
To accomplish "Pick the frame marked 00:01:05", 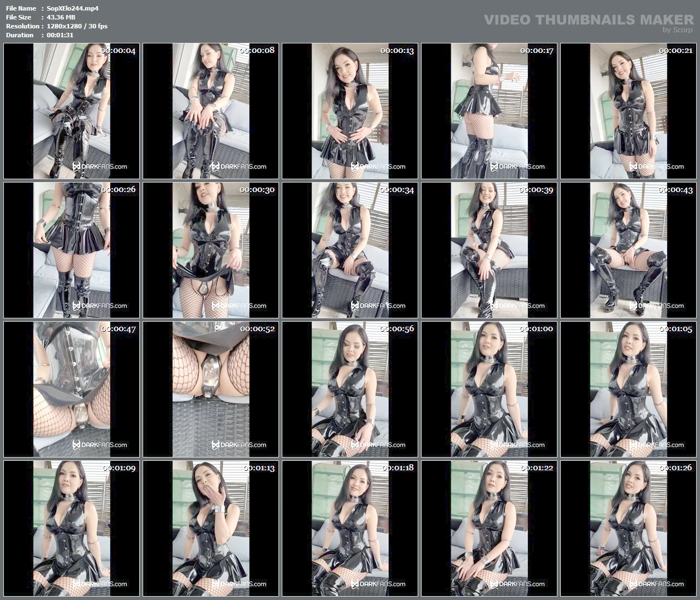I will point(628,390).
